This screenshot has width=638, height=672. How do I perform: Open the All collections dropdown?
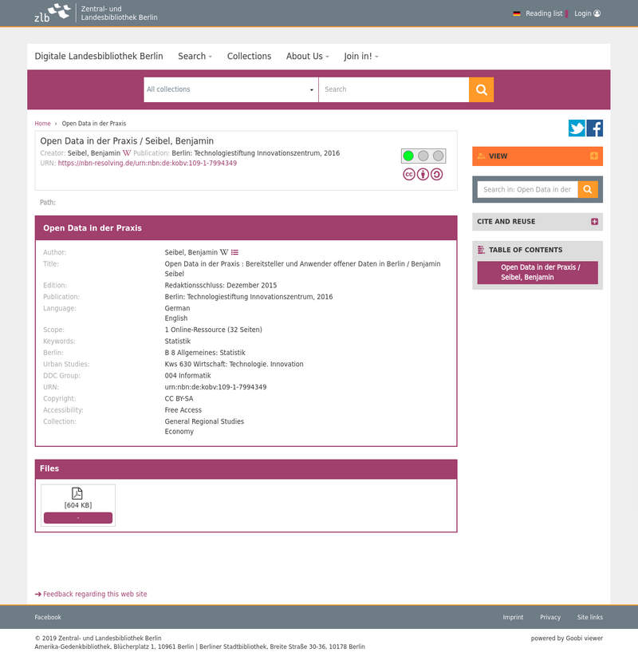[x=230, y=89]
